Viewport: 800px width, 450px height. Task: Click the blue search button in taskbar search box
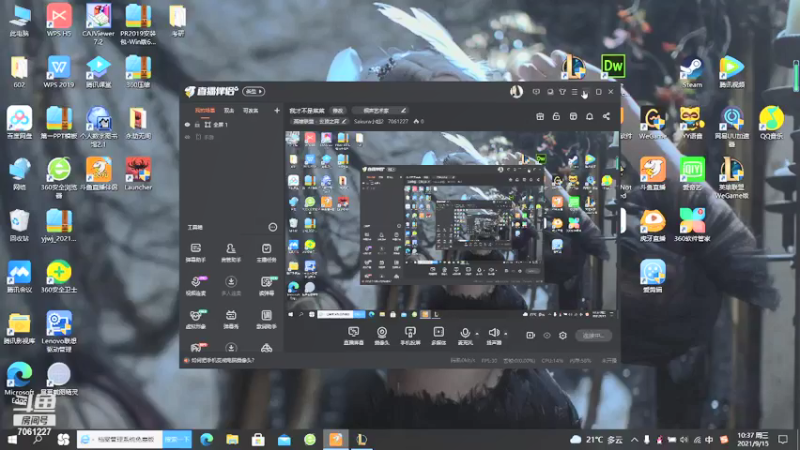tap(177, 439)
